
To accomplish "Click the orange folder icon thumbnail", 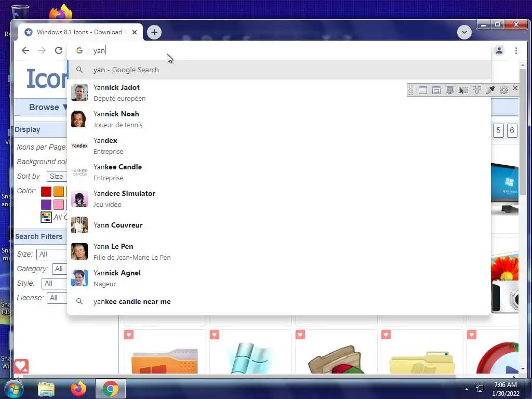I will point(165,361).
